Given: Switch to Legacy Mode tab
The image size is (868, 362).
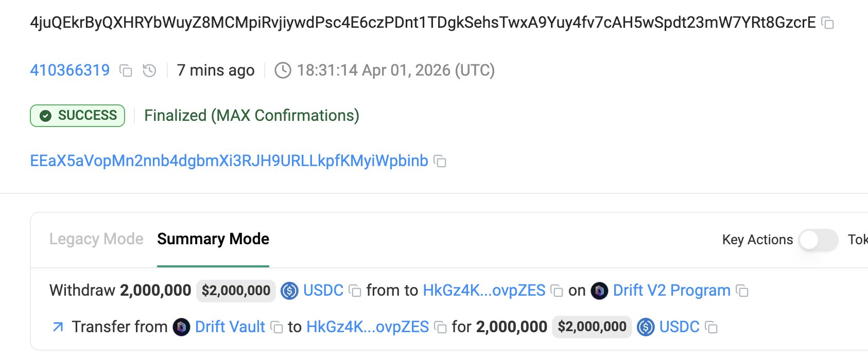Looking at the screenshot, I should pyautogui.click(x=96, y=239).
